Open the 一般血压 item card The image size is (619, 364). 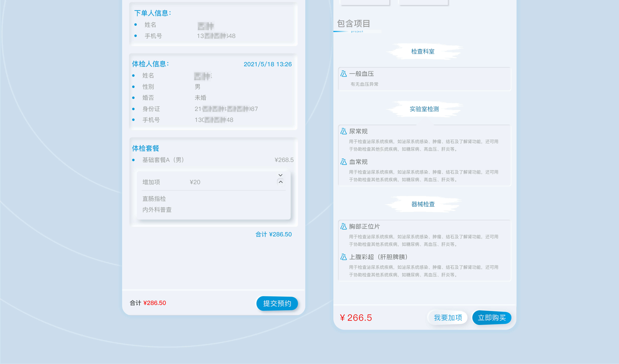[x=424, y=79]
